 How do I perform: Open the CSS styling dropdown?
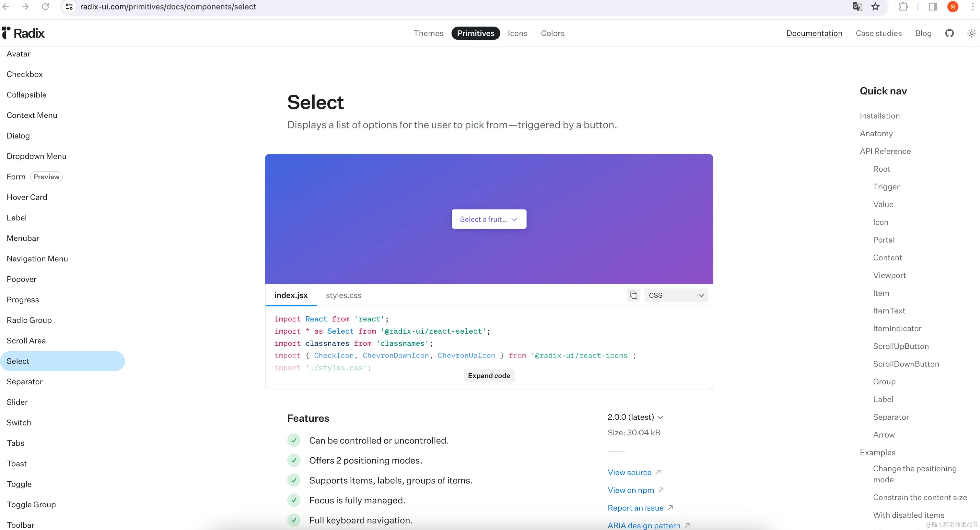click(x=676, y=295)
